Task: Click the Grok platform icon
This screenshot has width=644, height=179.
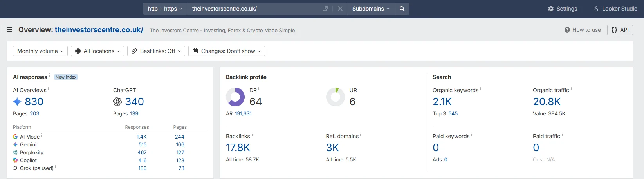Action: click(x=15, y=168)
